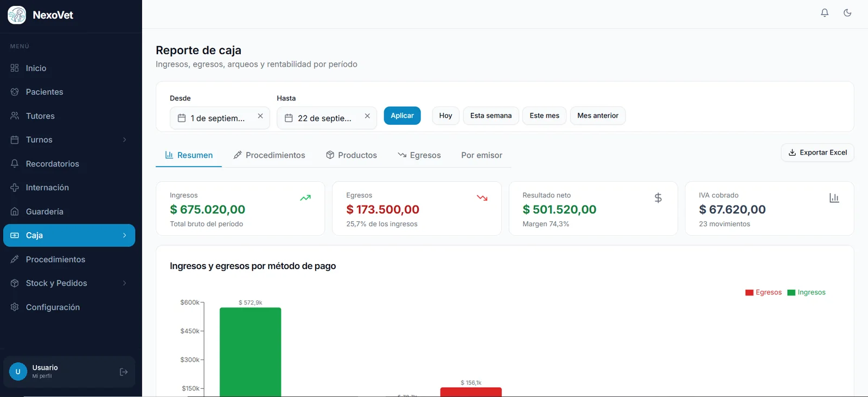
Task: Expand the Stock y Pedidos chevron
Action: click(x=125, y=283)
